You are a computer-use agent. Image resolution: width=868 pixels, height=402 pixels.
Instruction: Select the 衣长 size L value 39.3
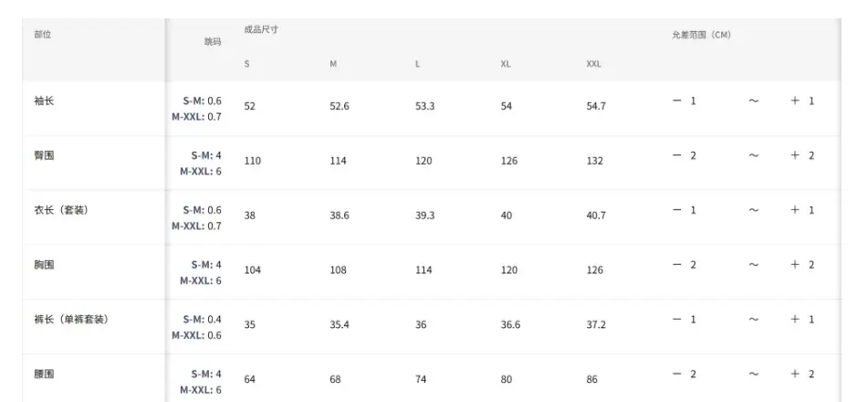424,215
